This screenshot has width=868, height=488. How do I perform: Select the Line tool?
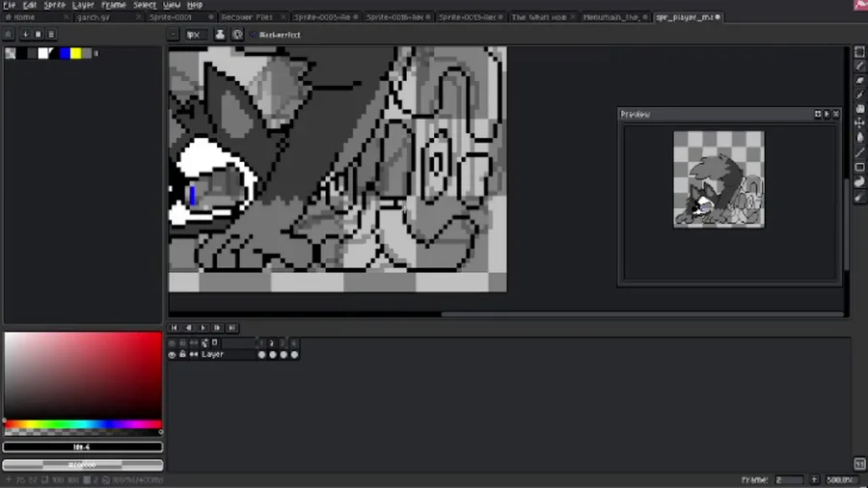(x=859, y=152)
